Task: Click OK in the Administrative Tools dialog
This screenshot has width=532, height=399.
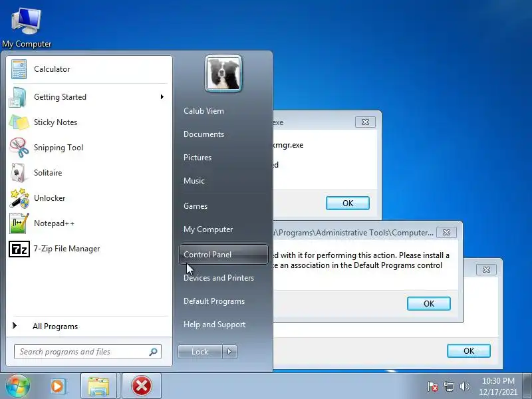Action: tap(429, 304)
